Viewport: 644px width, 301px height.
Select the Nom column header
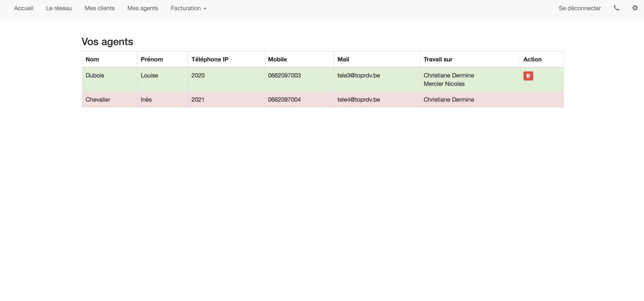110,59
